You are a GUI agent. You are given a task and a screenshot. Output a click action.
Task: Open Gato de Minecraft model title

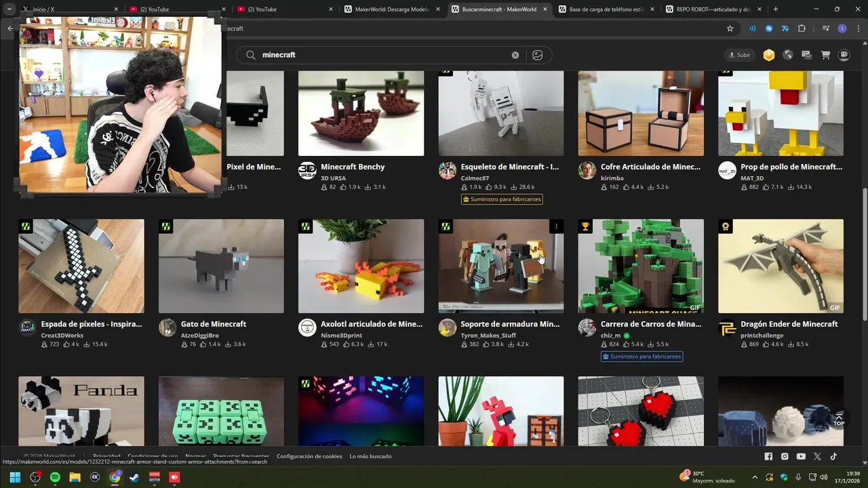pyautogui.click(x=214, y=324)
